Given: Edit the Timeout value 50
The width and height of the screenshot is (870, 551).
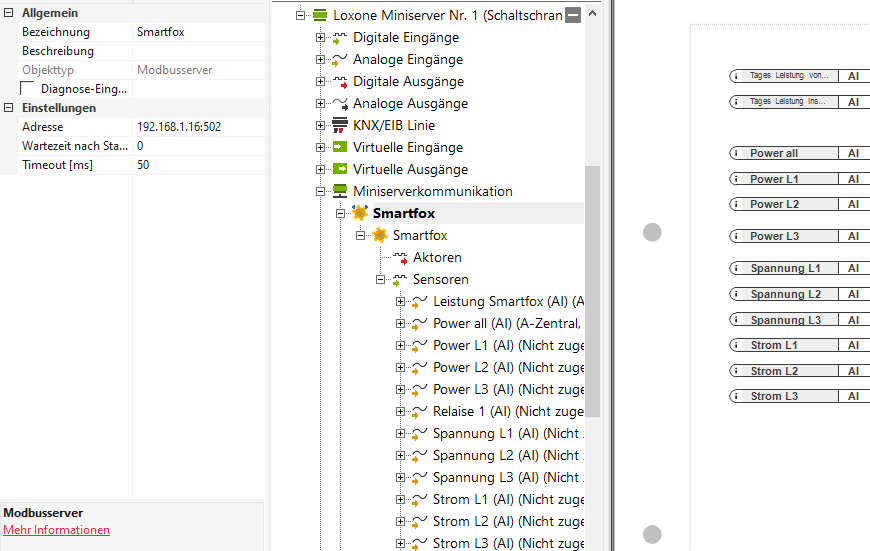Looking at the screenshot, I should tap(199, 165).
